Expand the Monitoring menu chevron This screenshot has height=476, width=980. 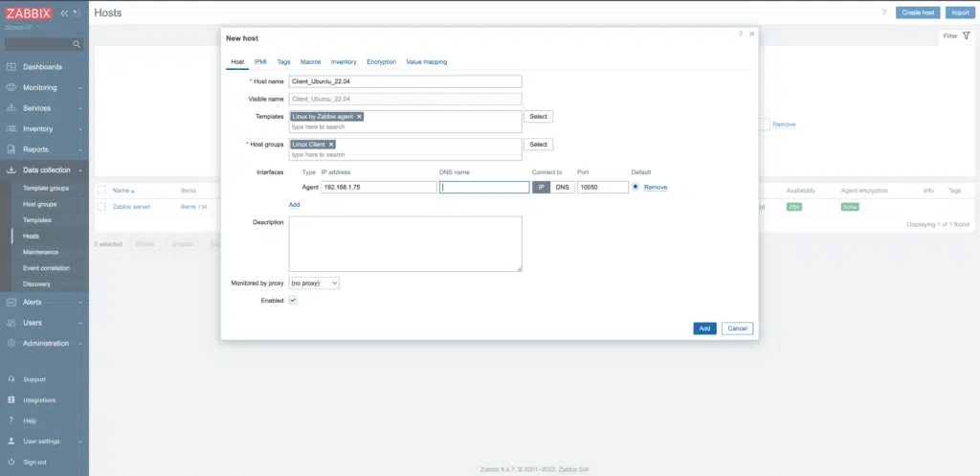(80, 88)
